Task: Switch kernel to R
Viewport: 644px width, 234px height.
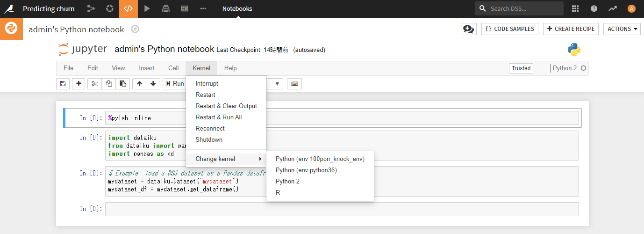Action: point(320,192)
